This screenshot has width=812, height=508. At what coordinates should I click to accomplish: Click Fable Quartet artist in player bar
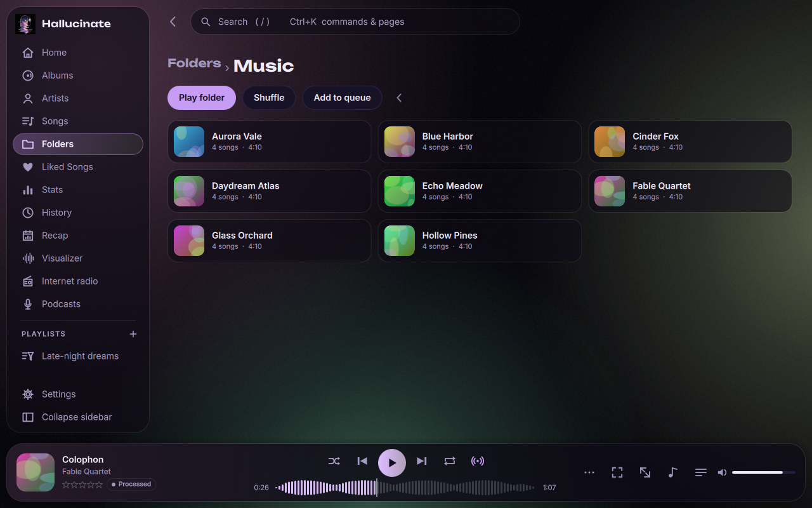(86, 472)
